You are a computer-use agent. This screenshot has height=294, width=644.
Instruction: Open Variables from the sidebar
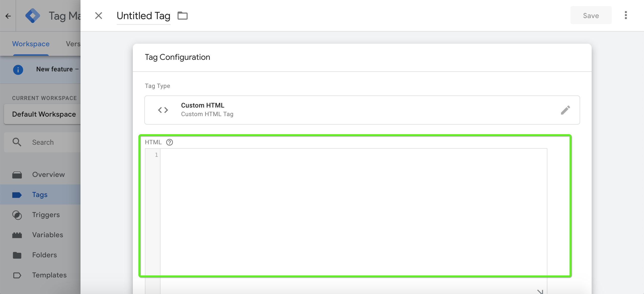(48, 235)
